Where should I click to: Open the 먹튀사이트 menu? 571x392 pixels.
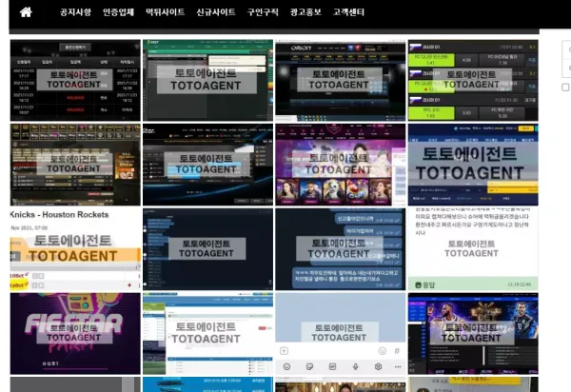(165, 12)
